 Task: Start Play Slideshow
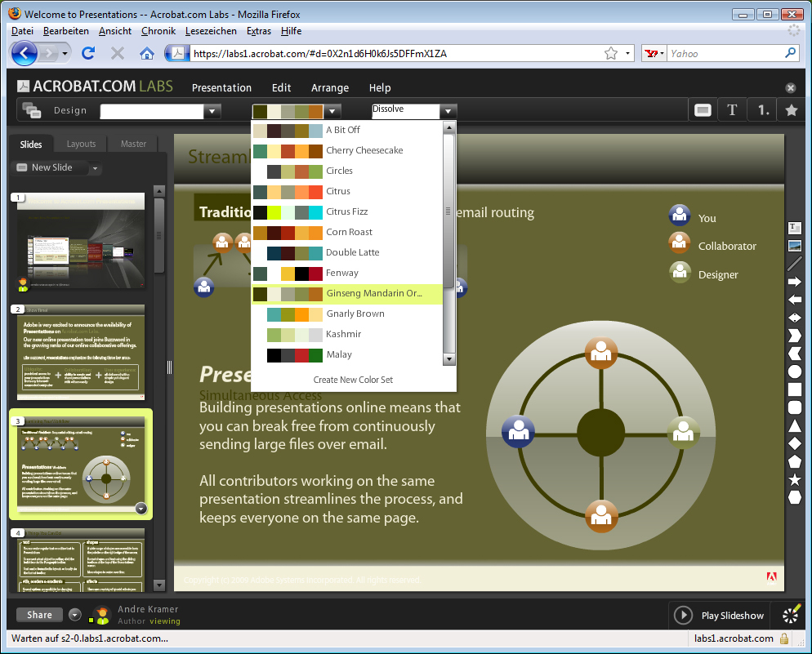[720, 615]
